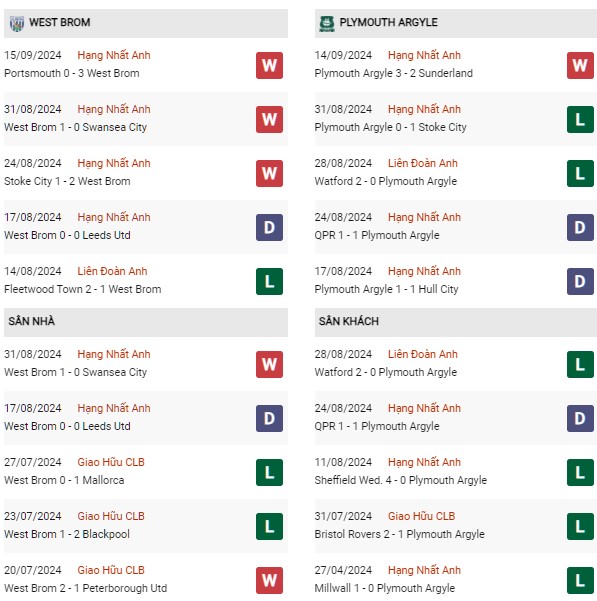The image size is (597, 601).
Task: Open the Giao Hữu CLB link dated 27/07/2024
Action: coord(111,462)
